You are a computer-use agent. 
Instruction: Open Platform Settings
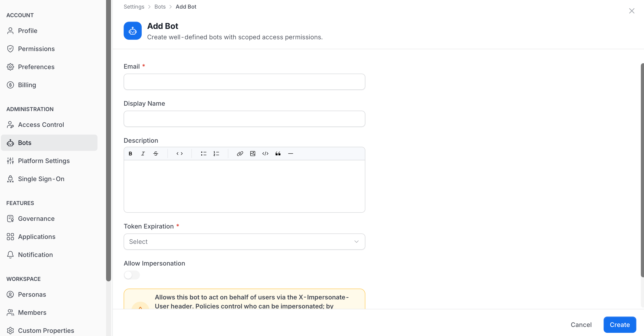click(49, 161)
